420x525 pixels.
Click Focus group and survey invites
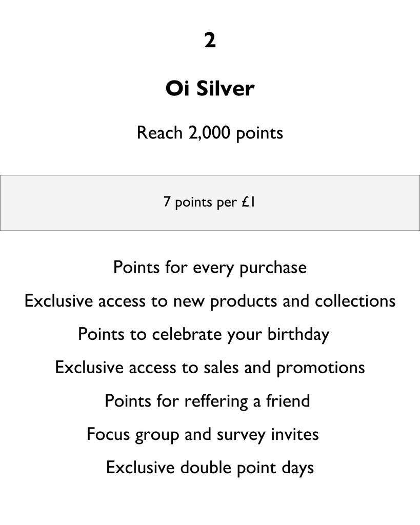click(x=203, y=435)
